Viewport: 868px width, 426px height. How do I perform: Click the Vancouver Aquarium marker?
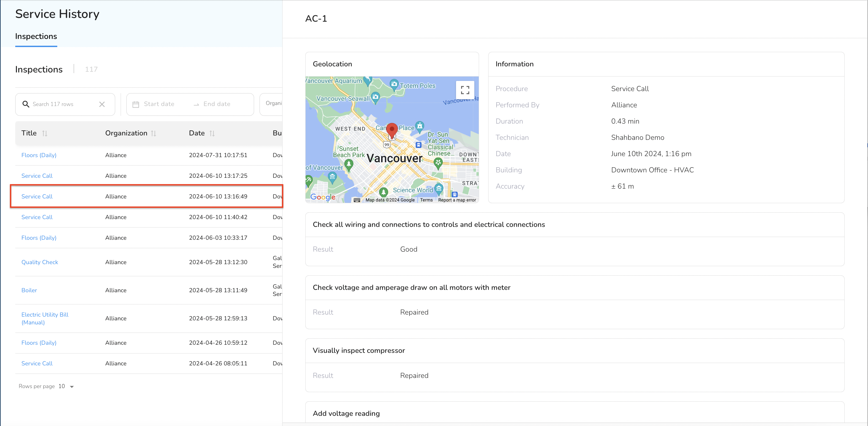point(368,81)
